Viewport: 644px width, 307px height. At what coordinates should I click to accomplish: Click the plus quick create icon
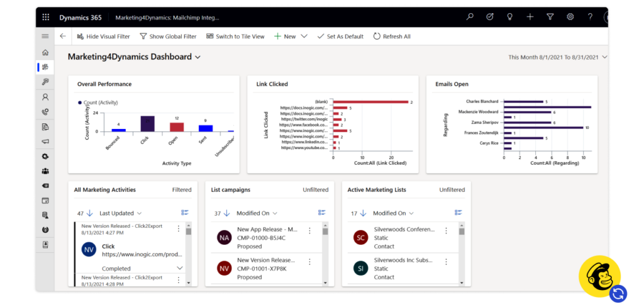tap(530, 17)
